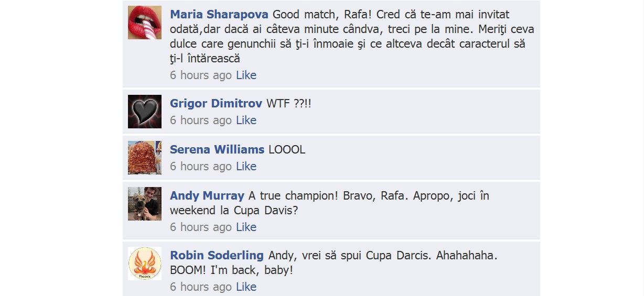Like Robin Soderling's Cupa Darcis comment
The height and width of the screenshot is (296, 644).
246,287
